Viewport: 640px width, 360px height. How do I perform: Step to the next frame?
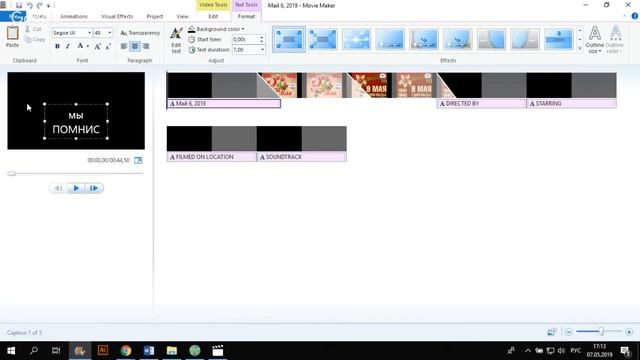click(x=94, y=188)
